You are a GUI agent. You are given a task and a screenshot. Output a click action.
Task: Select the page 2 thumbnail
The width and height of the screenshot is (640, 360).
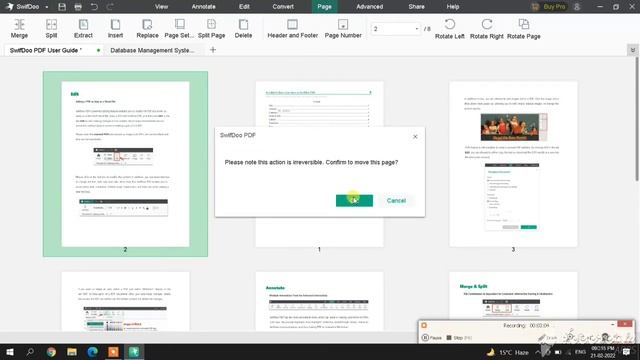click(125, 164)
